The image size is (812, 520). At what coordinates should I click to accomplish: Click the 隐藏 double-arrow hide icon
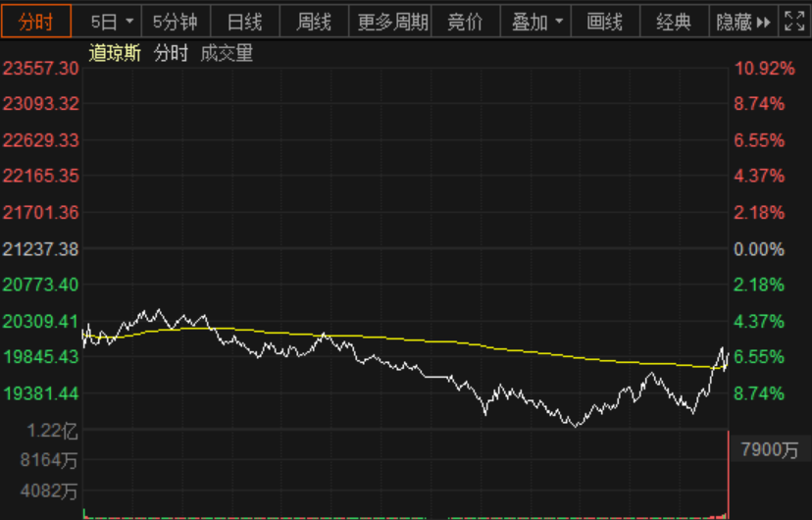763,23
